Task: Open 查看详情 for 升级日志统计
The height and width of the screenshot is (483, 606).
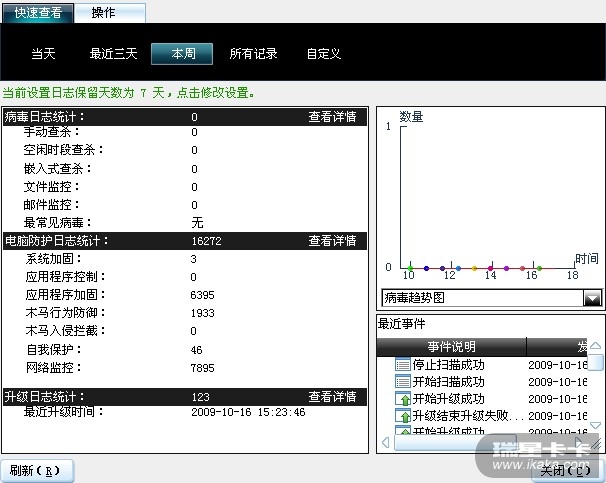Action: (332, 396)
